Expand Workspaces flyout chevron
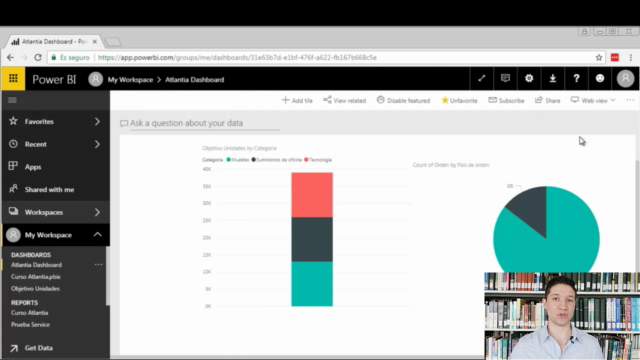 (x=97, y=212)
